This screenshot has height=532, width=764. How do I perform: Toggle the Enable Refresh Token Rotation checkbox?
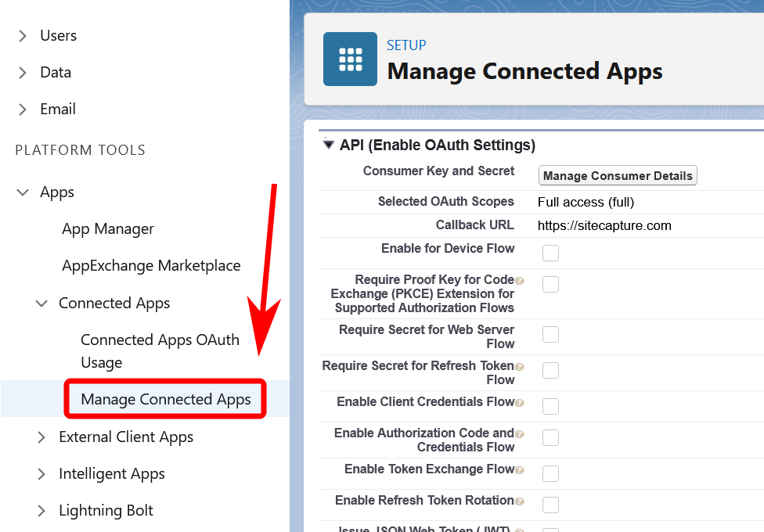click(x=550, y=505)
